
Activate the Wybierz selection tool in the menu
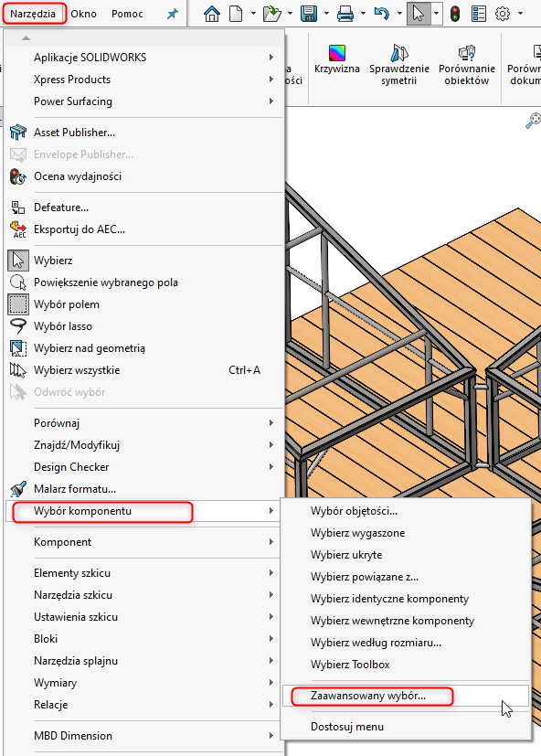(x=143, y=261)
